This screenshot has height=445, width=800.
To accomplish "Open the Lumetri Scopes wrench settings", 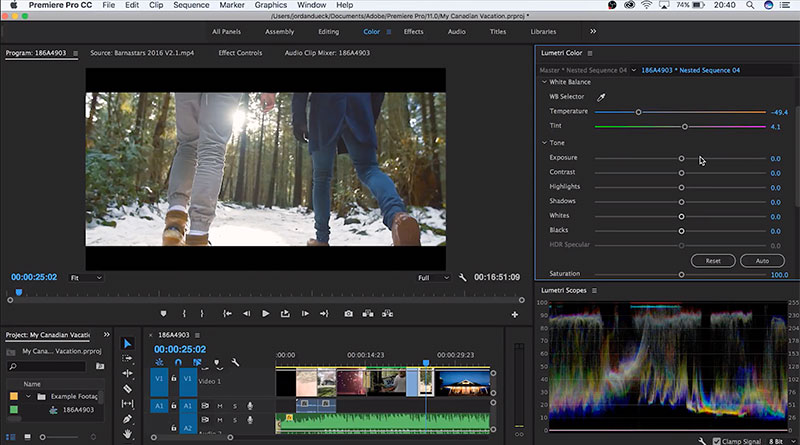I will (x=702, y=440).
